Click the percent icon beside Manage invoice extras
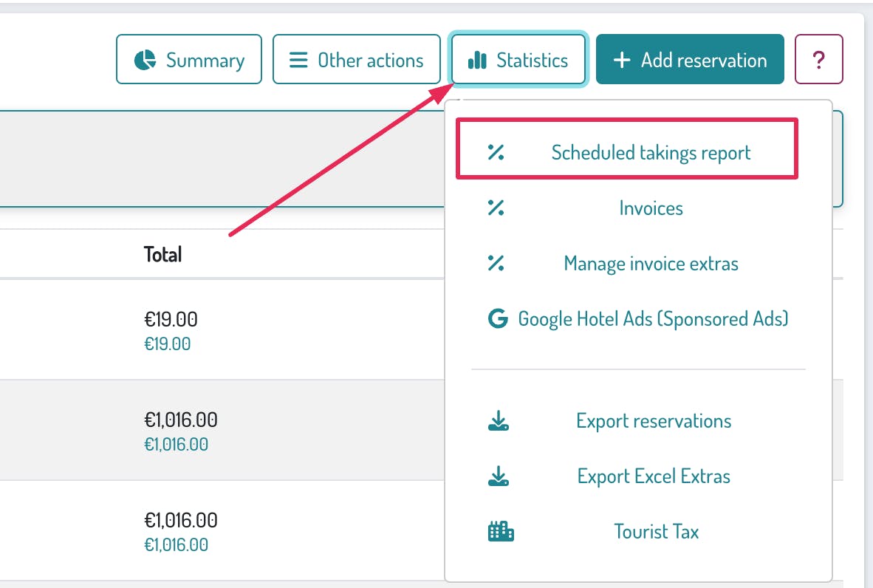Image resolution: width=873 pixels, height=588 pixels. click(x=496, y=264)
